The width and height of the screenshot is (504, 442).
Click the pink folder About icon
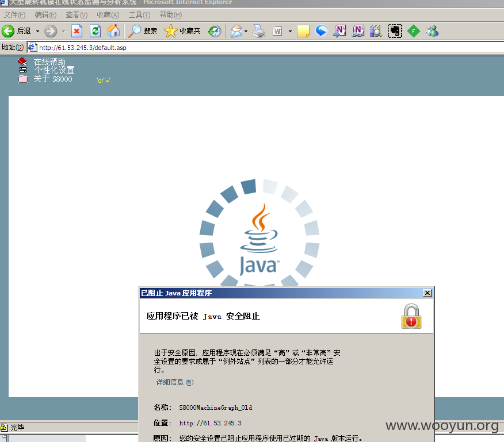point(23,79)
